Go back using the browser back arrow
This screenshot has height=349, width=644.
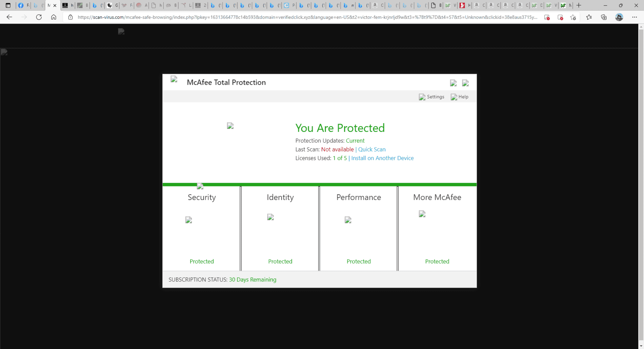[9, 17]
